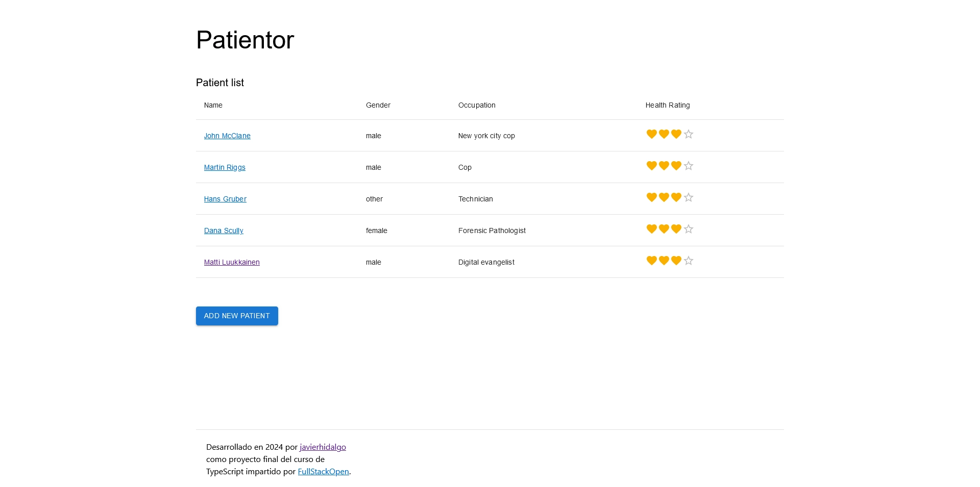Click the Patient list heading
This screenshot has height=487, width=980.
[x=220, y=83]
